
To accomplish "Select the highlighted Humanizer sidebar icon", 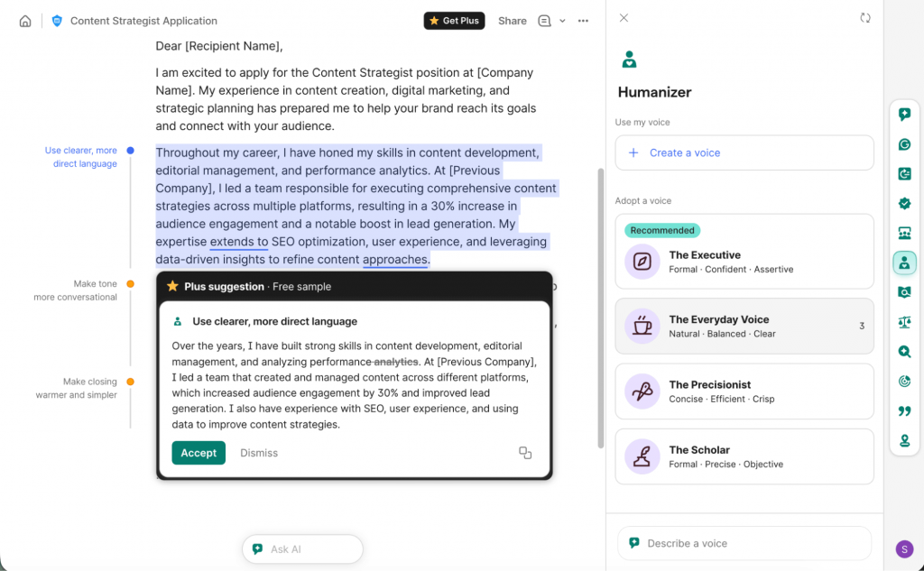I will tap(904, 262).
